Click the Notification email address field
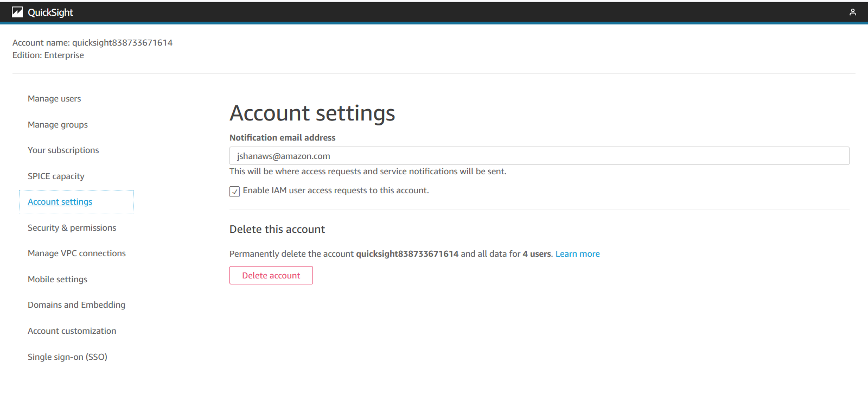 pyautogui.click(x=539, y=156)
